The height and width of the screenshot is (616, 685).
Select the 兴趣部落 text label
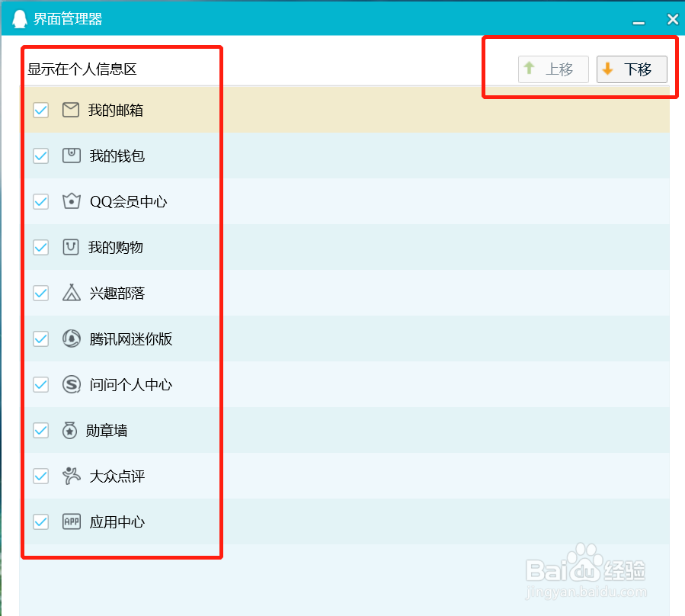(117, 293)
